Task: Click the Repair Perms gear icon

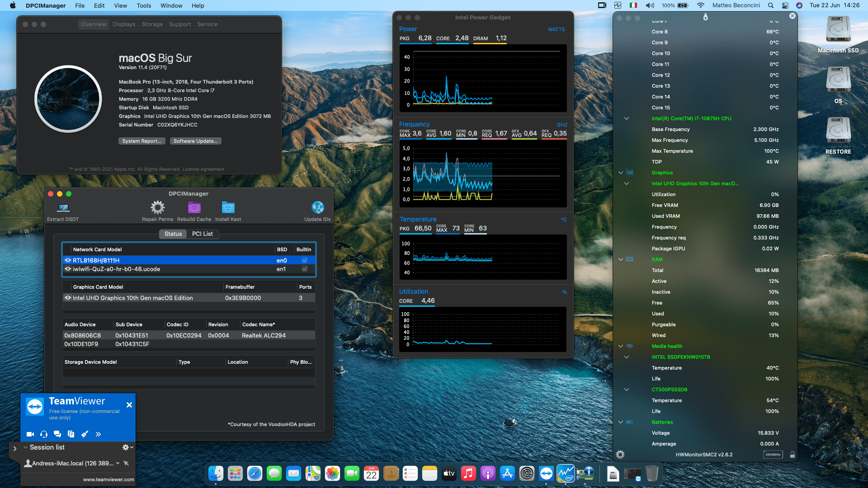Action: click(x=157, y=207)
